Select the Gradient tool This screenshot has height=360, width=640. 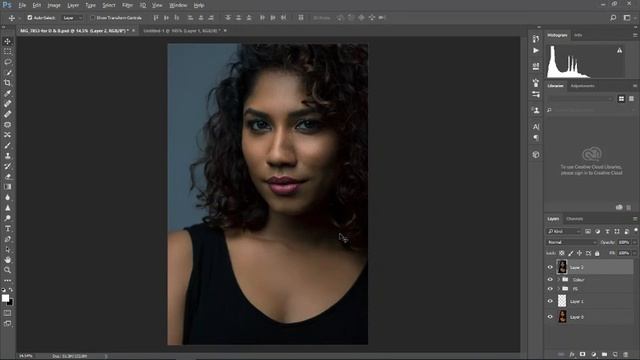tap(7, 187)
